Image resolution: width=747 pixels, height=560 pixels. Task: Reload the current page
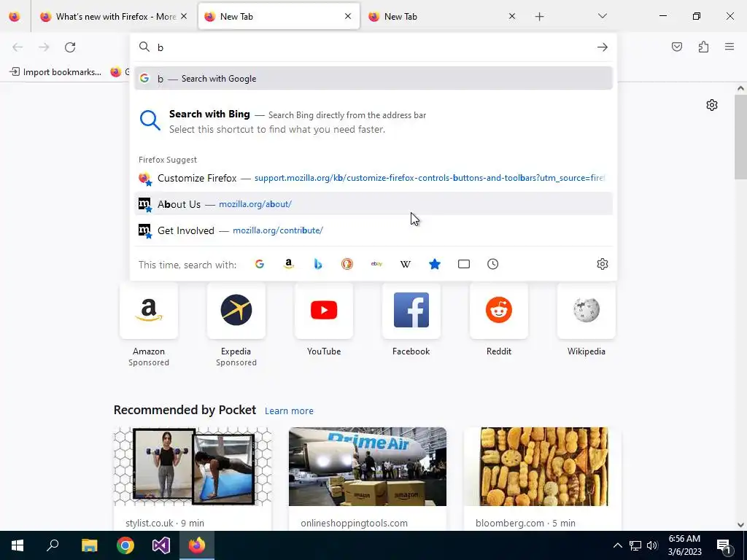click(70, 47)
